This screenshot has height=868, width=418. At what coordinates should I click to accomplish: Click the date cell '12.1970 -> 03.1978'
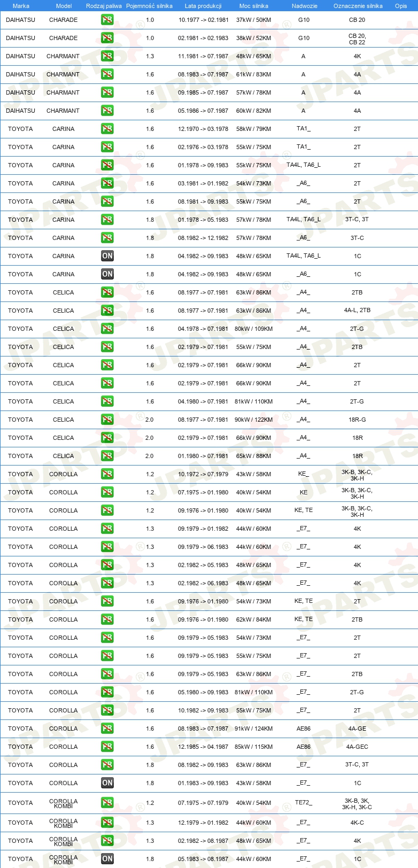pos(203,129)
